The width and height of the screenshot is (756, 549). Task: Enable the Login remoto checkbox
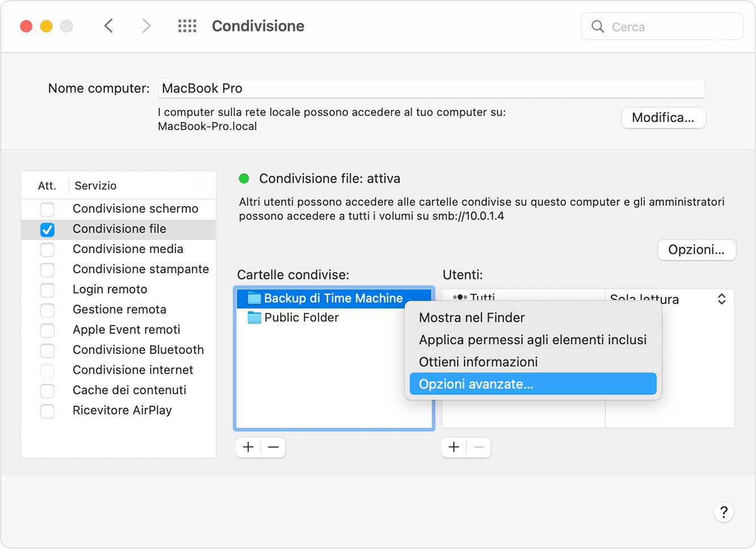coord(48,290)
